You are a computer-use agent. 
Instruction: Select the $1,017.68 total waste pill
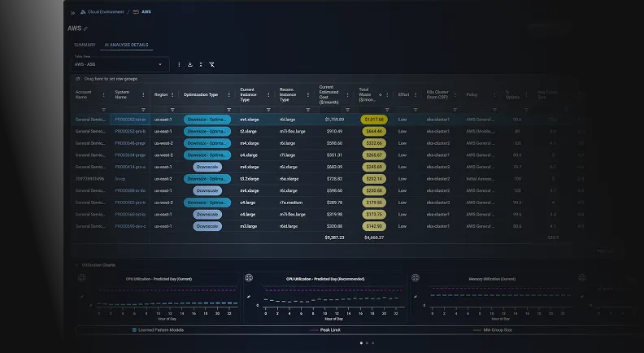pos(374,120)
